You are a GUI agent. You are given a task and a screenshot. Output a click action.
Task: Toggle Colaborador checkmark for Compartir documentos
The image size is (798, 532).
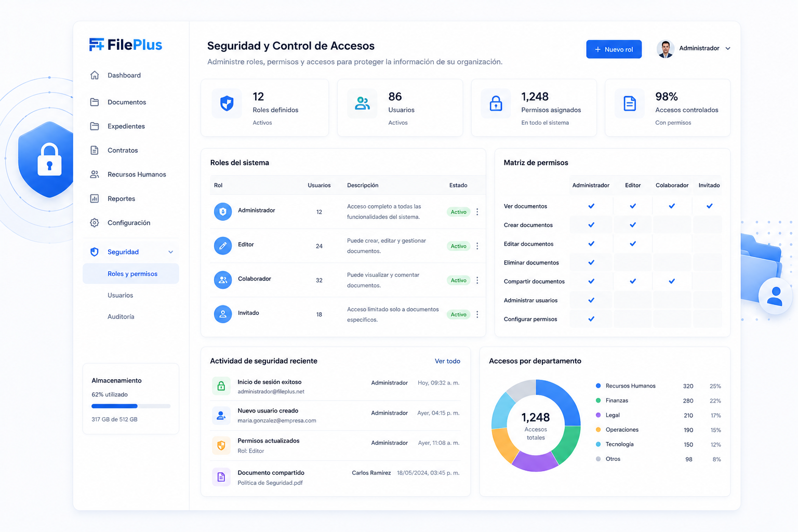coord(672,281)
